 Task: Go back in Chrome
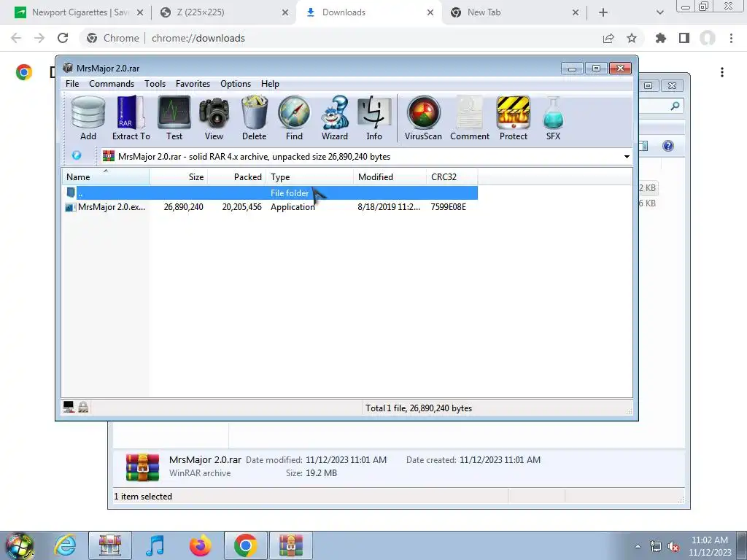tap(16, 38)
